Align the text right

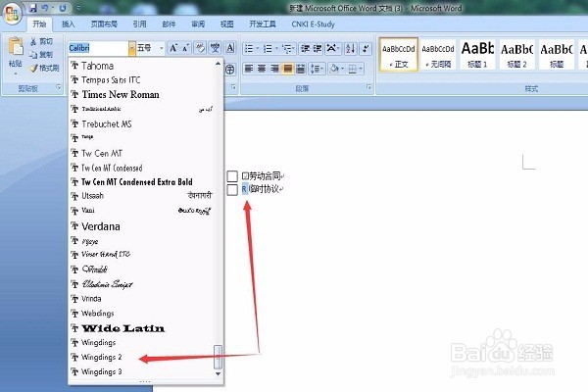(274, 69)
